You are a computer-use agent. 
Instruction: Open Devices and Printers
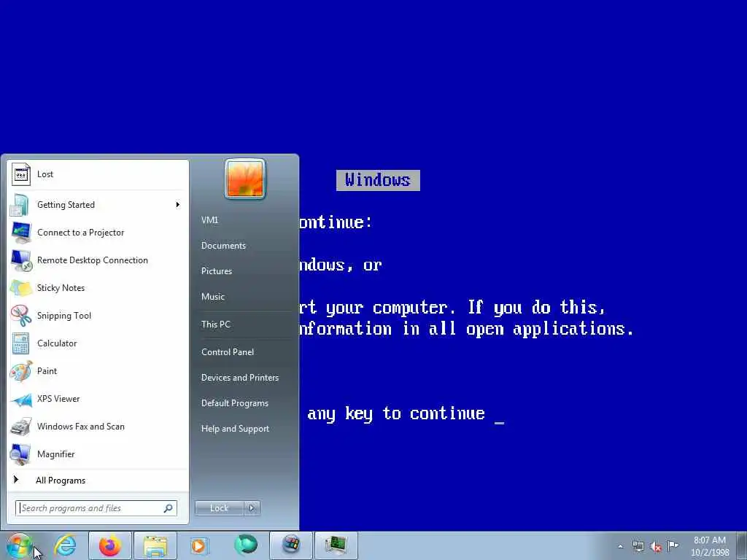pos(239,378)
